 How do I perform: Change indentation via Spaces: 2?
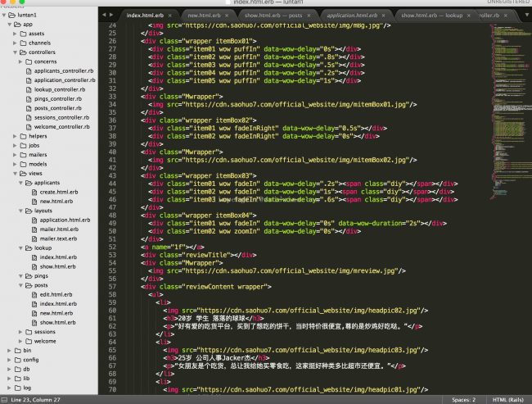[463, 399]
